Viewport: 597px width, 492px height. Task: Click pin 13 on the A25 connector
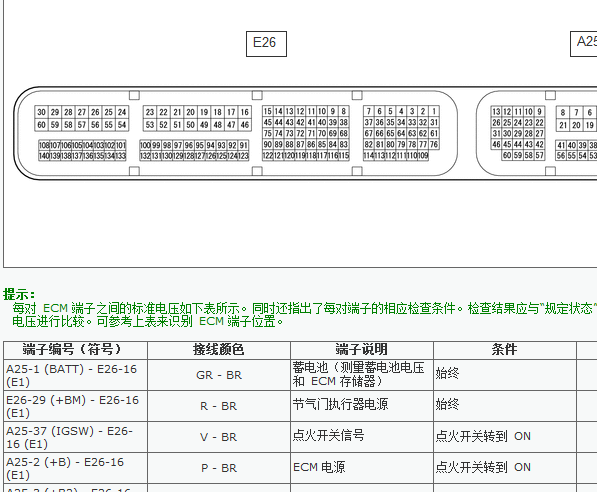point(496,112)
